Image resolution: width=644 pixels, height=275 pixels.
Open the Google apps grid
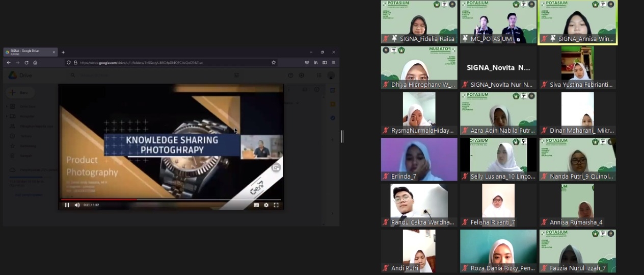pos(319,76)
